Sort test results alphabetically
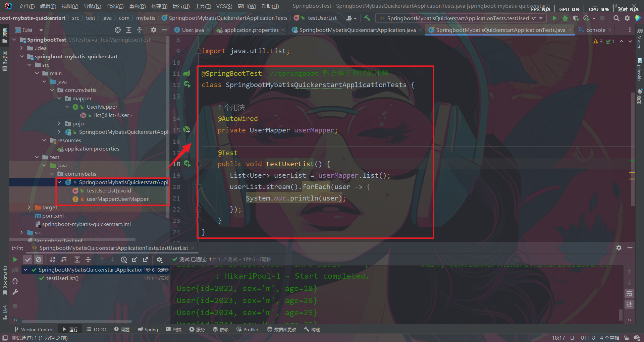644x342 pixels. click(x=52, y=260)
